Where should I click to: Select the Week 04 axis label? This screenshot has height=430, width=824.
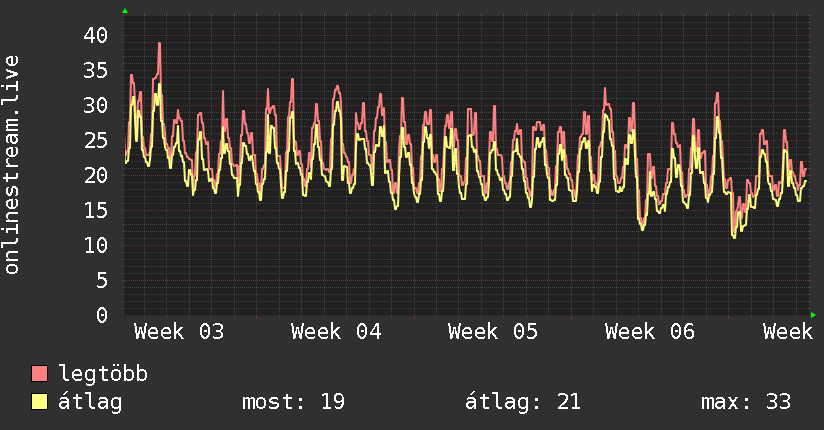point(336,331)
